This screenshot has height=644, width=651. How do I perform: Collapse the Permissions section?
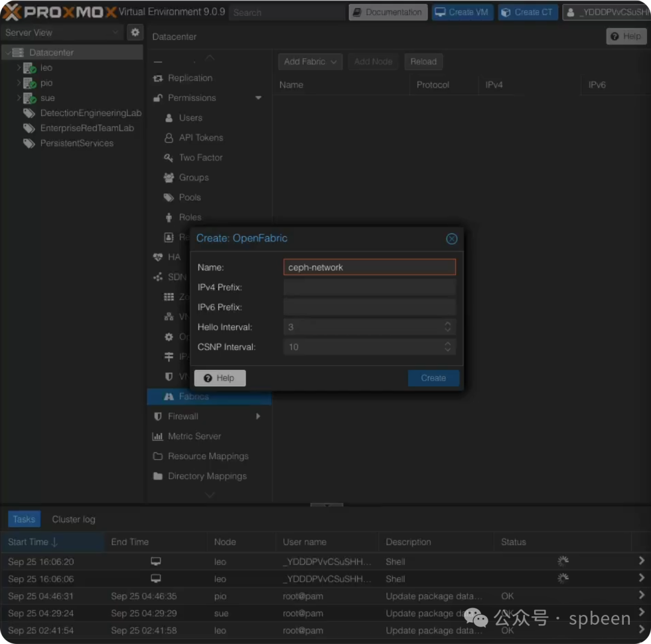pyautogui.click(x=258, y=98)
